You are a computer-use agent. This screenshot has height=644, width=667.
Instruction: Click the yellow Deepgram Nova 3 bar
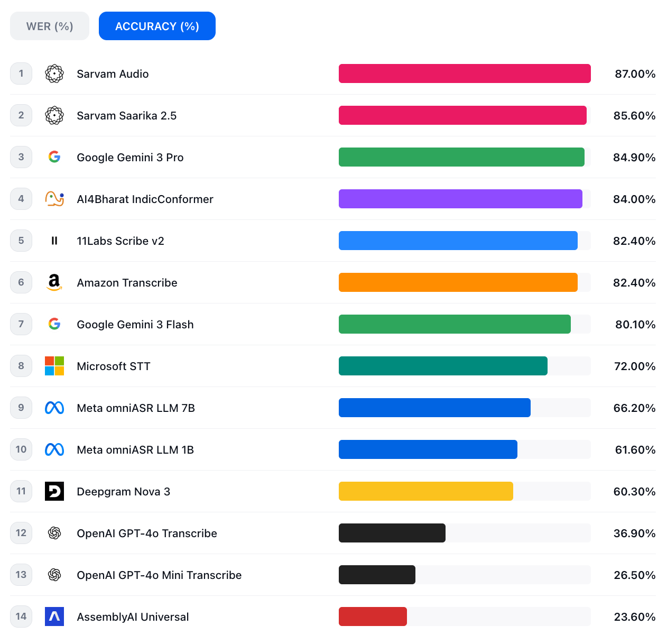point(425,491)
